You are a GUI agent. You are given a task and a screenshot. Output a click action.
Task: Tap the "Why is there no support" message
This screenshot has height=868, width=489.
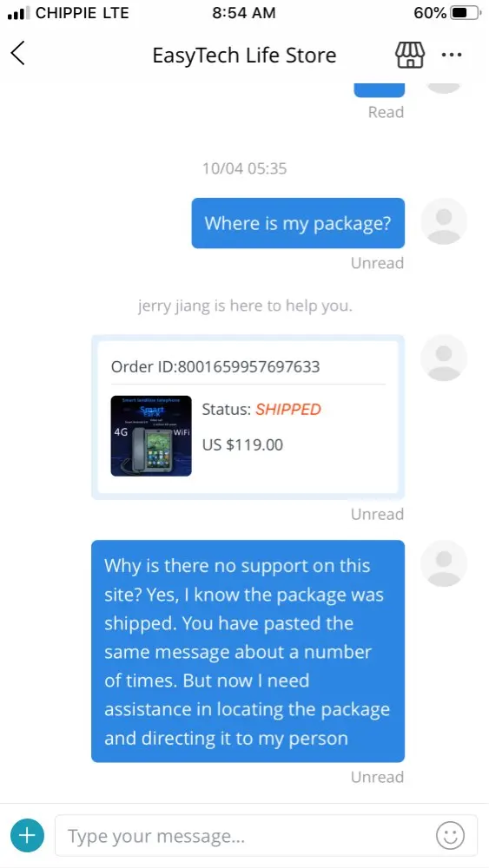[x=248, y=651]
